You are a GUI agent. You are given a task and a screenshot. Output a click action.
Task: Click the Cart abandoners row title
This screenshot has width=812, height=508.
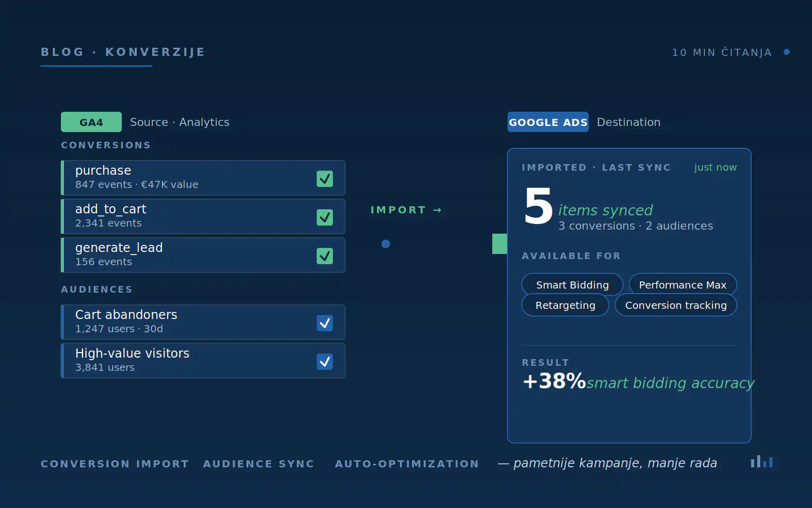[126, 314]
